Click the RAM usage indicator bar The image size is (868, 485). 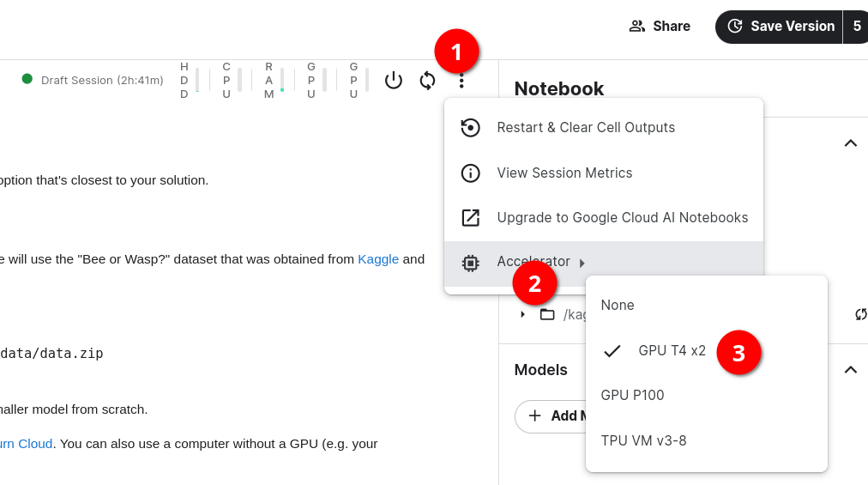click(x=282, y=81)
